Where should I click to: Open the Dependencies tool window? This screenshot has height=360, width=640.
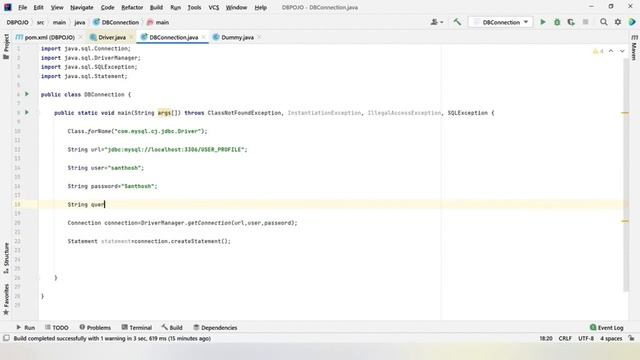215,327
